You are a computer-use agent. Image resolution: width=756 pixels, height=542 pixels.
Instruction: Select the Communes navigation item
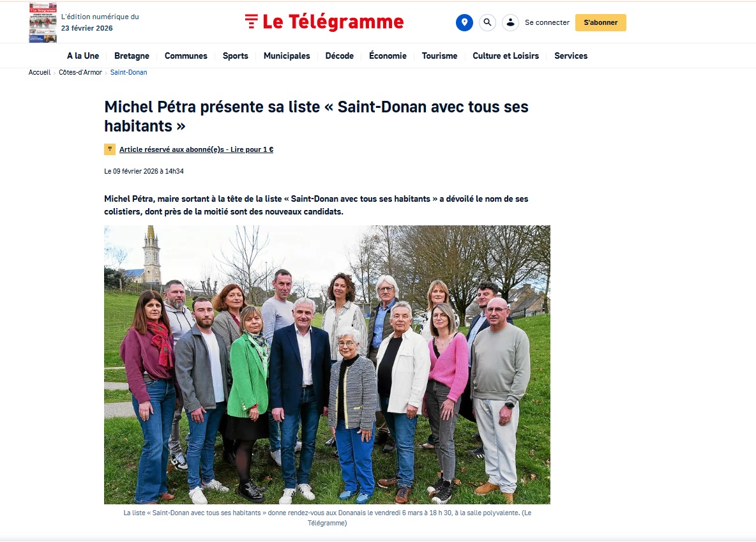[x=186, y=56]
